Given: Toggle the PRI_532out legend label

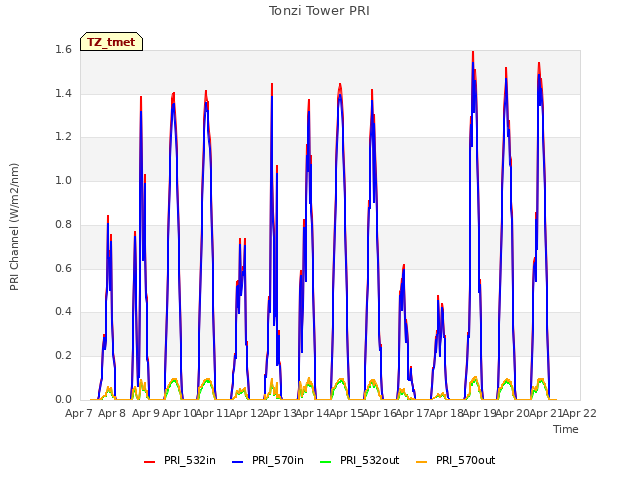Looking at the screenshot, I should point(369,460).
